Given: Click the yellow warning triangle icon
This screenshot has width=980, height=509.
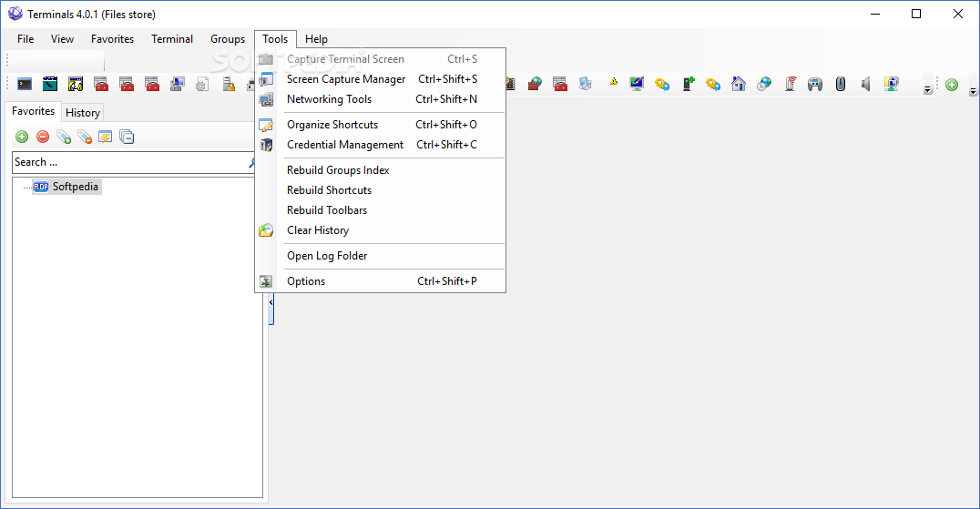Looking at the screenshot, I should [x=614, y=81].
